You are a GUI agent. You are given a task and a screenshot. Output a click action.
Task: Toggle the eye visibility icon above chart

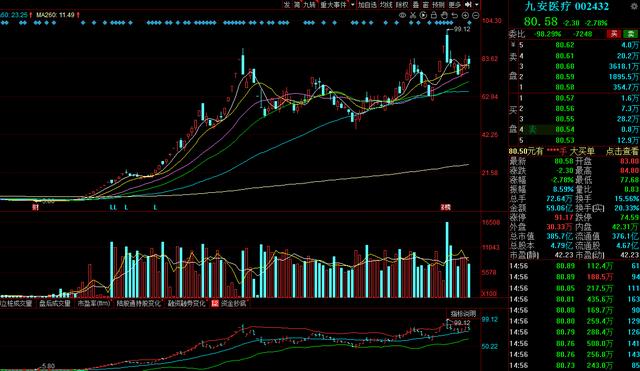(402, 16)
